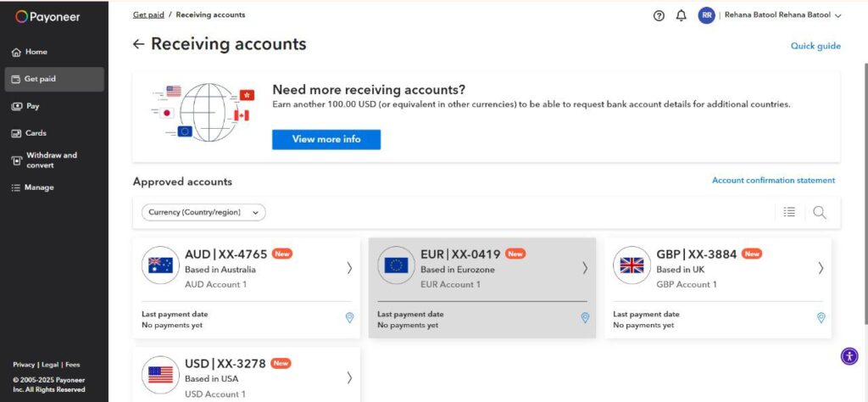
Task: Click the back arrow beside Receiving accounts
Action: [x=139, y=44]
